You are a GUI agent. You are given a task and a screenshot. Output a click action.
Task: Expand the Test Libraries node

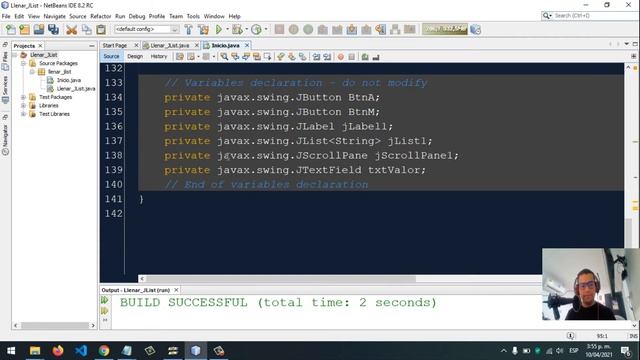(24, 114)
